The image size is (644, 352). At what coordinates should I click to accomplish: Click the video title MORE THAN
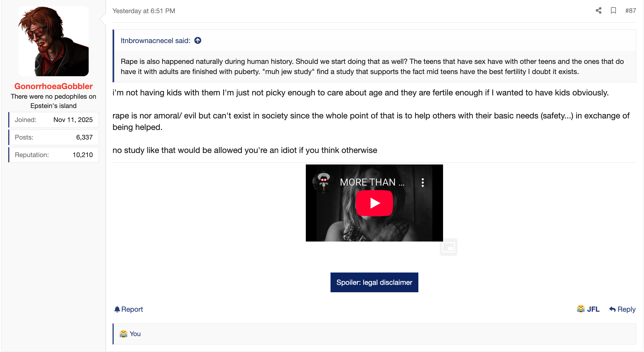372,182
